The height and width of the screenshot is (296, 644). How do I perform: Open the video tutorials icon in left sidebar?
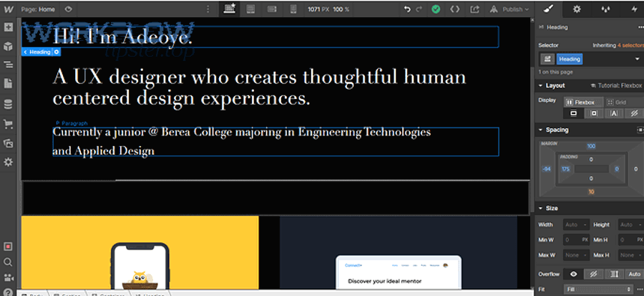point(8,277)
